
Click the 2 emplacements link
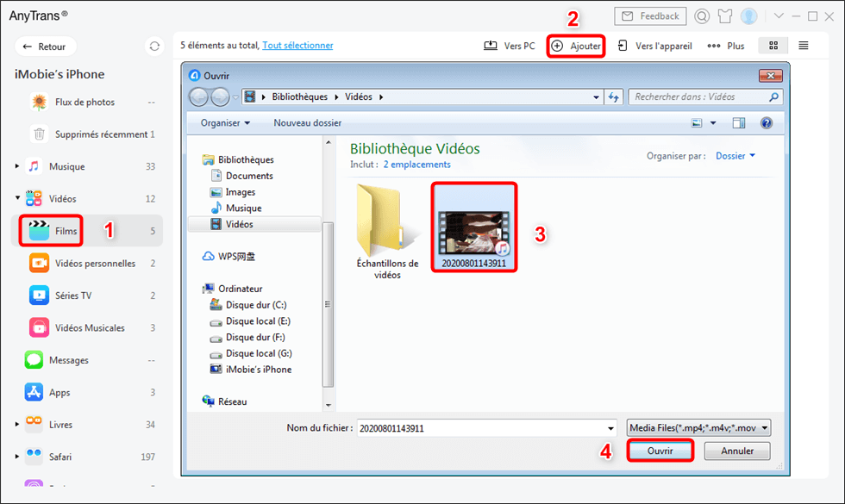(x=417, y=165)
